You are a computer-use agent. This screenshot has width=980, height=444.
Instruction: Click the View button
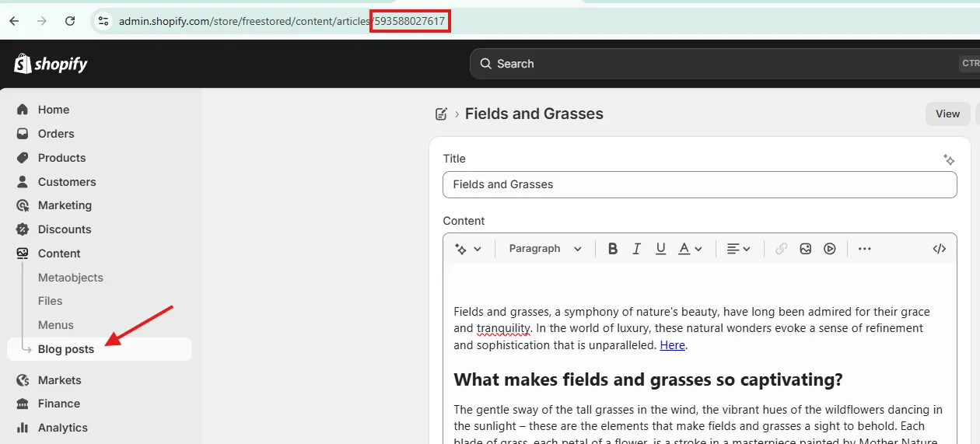point(947,114)
